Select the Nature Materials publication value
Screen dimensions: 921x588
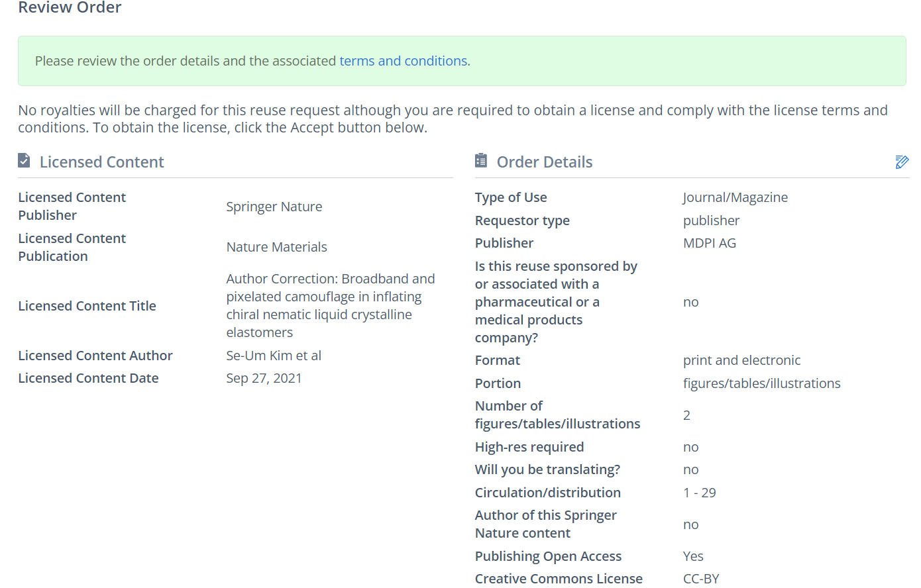pos(276,247)
